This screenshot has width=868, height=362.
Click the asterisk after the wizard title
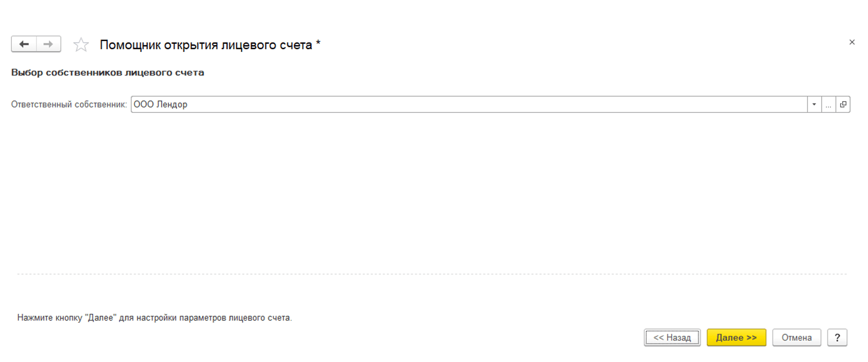tap(318, 43)
